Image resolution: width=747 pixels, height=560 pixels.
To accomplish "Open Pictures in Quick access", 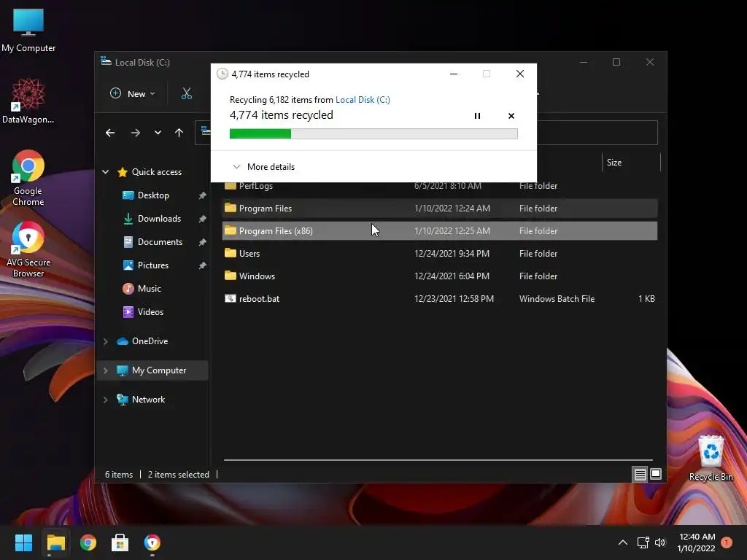I will [153, 265].
